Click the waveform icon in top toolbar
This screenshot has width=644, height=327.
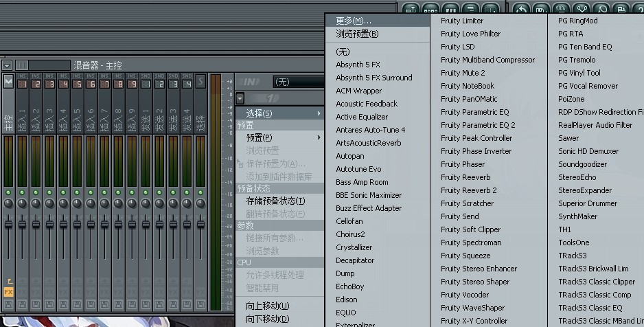(562, 8)
